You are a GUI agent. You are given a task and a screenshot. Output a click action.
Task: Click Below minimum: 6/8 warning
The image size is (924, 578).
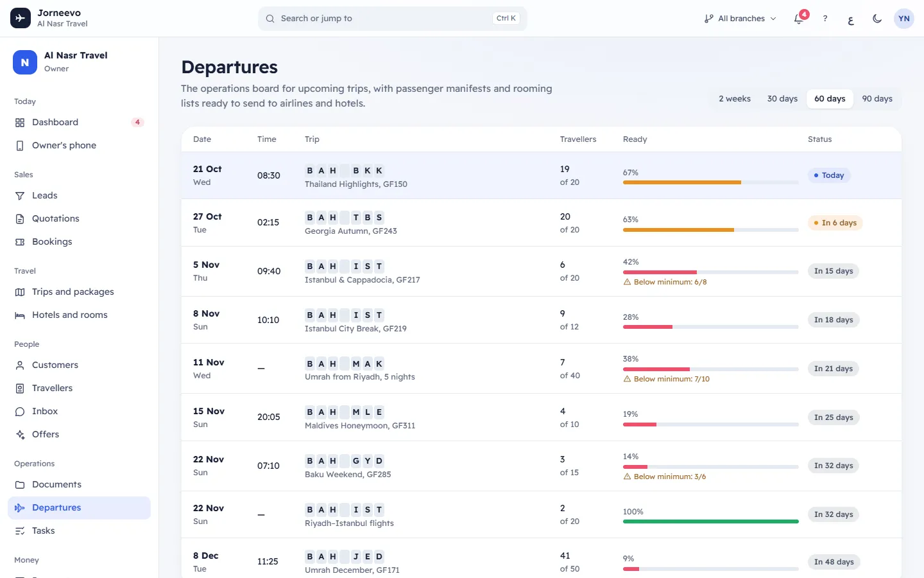coord(665,282)
